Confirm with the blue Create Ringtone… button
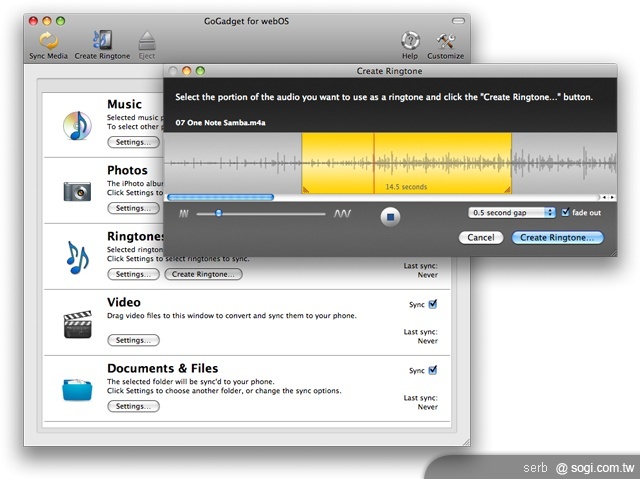The height and width of the screenshot is (479, 640). click(x=557, y=238)
